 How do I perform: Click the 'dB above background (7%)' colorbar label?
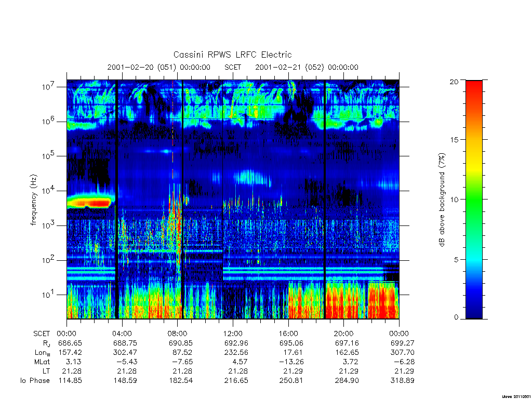[442, 200]
